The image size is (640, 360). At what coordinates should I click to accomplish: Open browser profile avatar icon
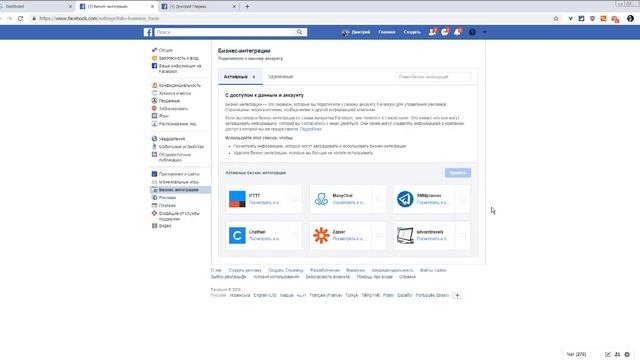tap(630, 18)
